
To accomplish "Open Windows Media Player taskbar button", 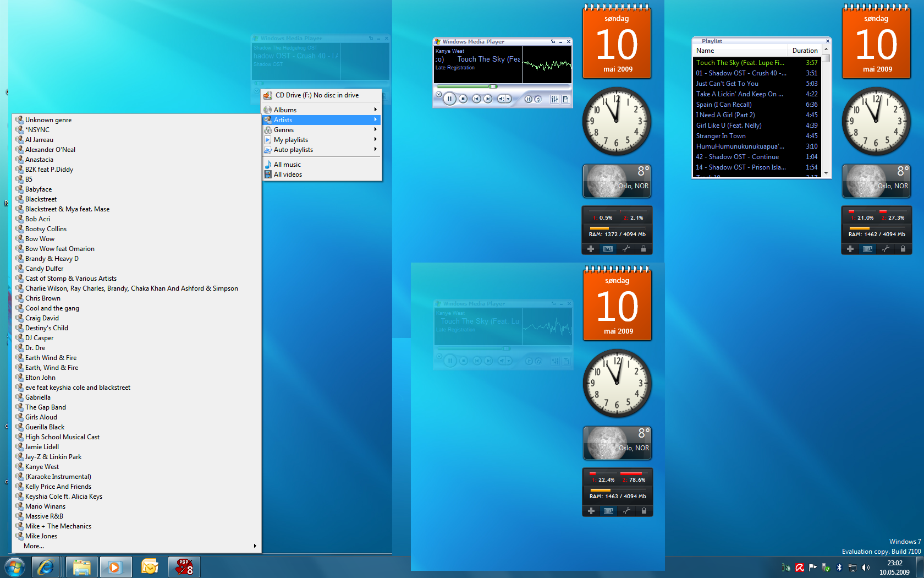I will 116,567.
